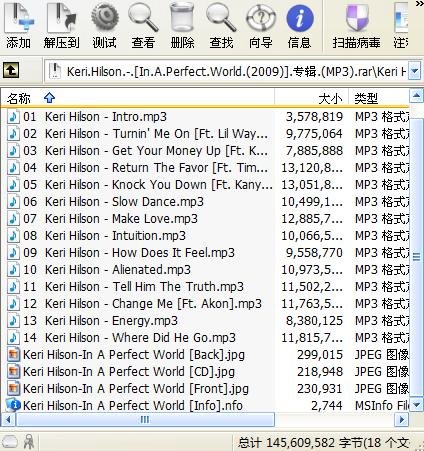This screenshot has height=451, width=424.
Task: Sort by 大小 column header
Action: (311, 98)
